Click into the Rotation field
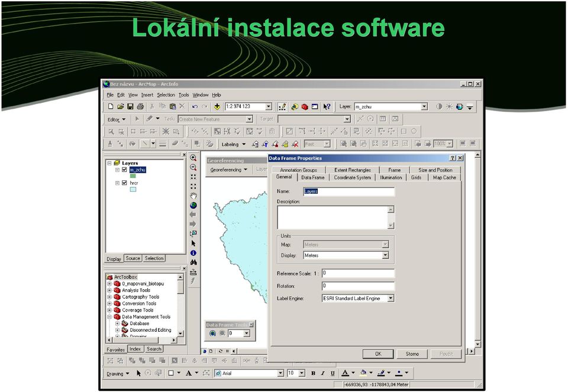 (x=358, y=286)
